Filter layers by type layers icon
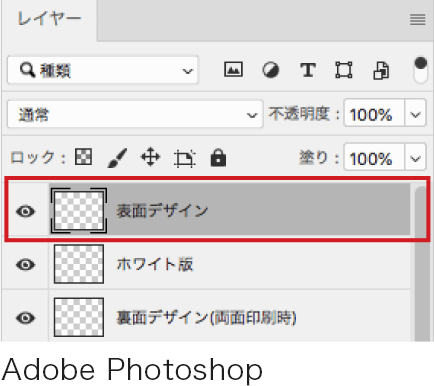 308,70
